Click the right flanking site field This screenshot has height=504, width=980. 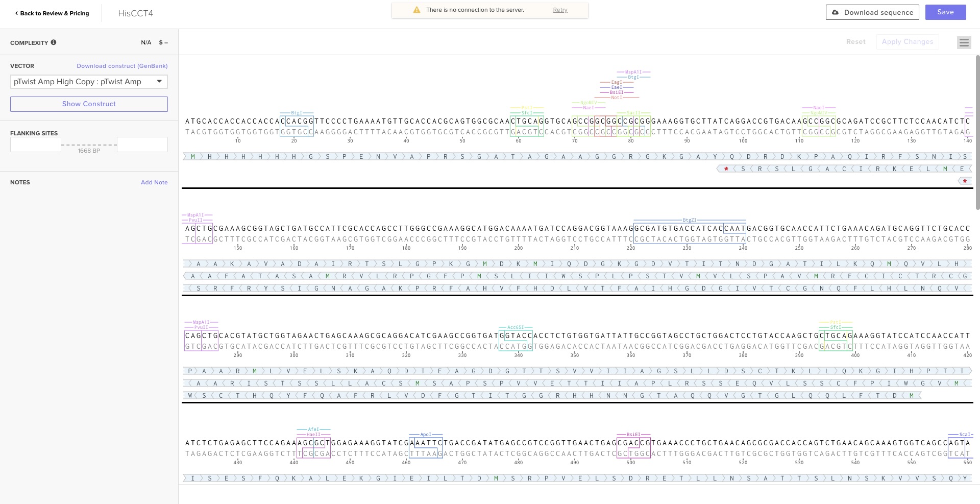click(142, 145)
